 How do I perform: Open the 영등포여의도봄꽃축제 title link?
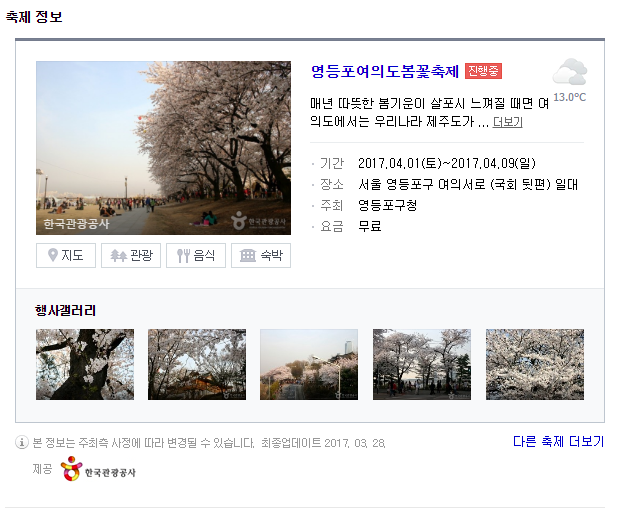(x=385, y=71)
